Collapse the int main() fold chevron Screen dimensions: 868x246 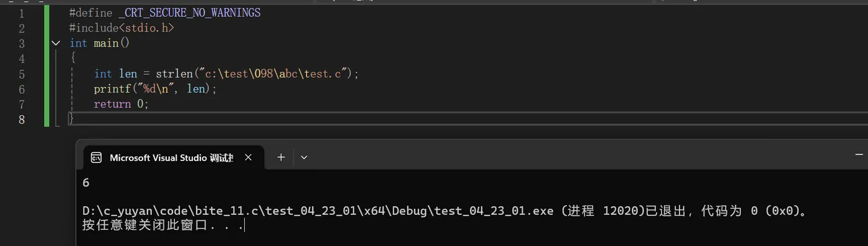pos(56,43)
